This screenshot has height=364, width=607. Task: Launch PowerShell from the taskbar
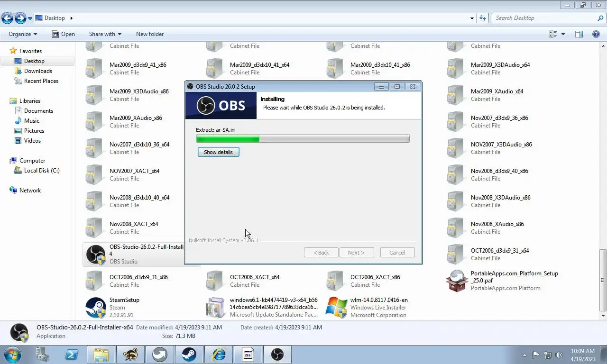click(x=72, y=355)
